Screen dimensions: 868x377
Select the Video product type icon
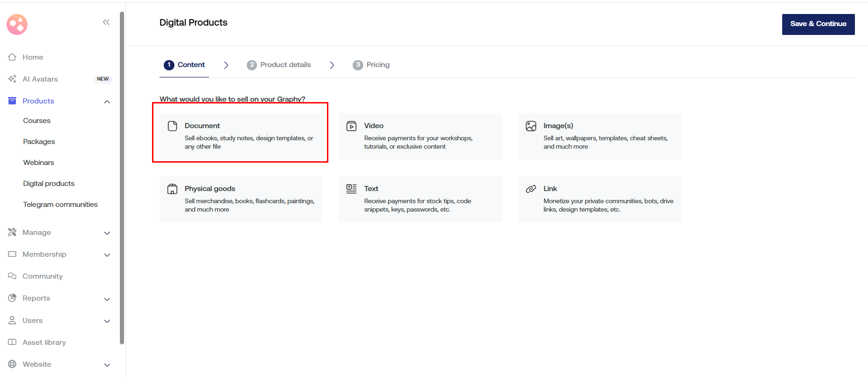point(351,126)
